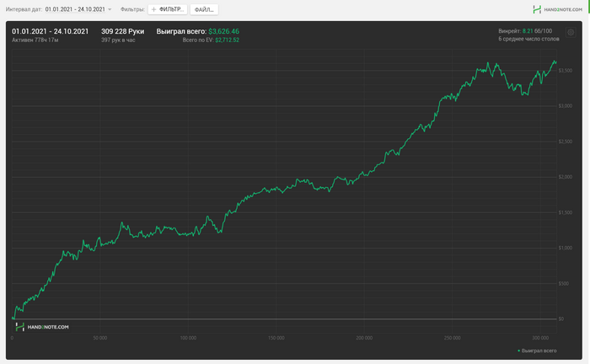
Task: Click the $1,500 y-axis label
Action: point(566,213)
